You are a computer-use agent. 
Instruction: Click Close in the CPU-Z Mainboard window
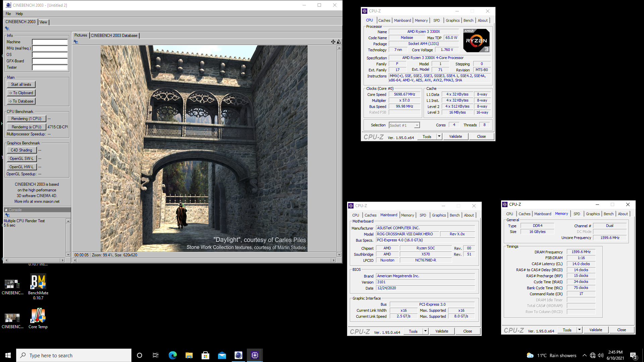click(468, 331)
